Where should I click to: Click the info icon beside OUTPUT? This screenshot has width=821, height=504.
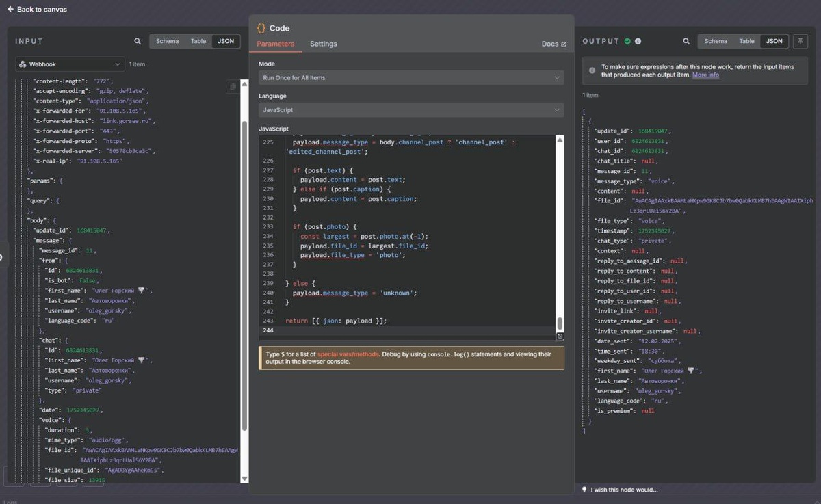(638, 41)
